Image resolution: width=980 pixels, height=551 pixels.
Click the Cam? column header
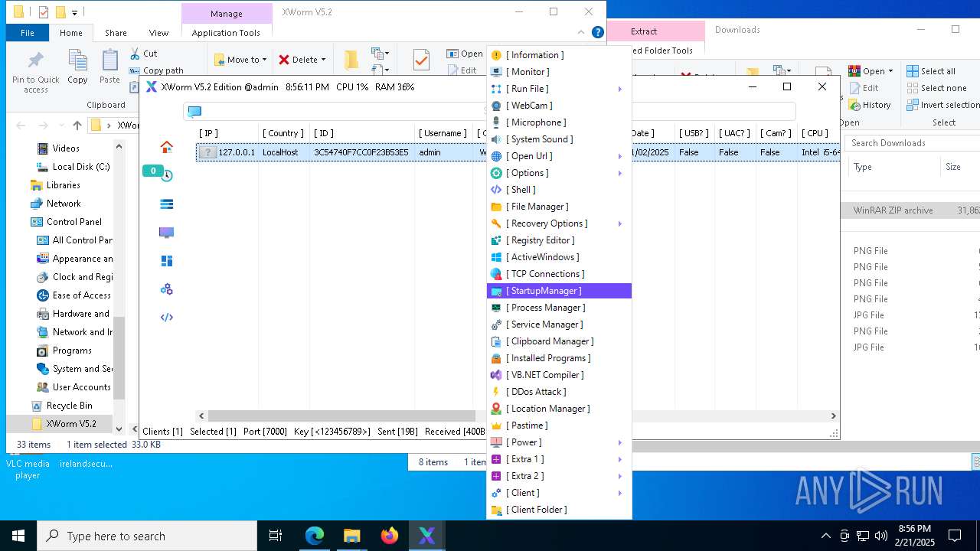point(775,133)
